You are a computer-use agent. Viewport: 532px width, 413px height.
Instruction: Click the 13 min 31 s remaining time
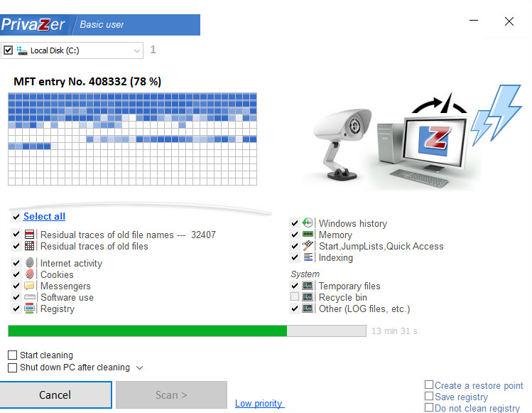[x=394, y=331]
